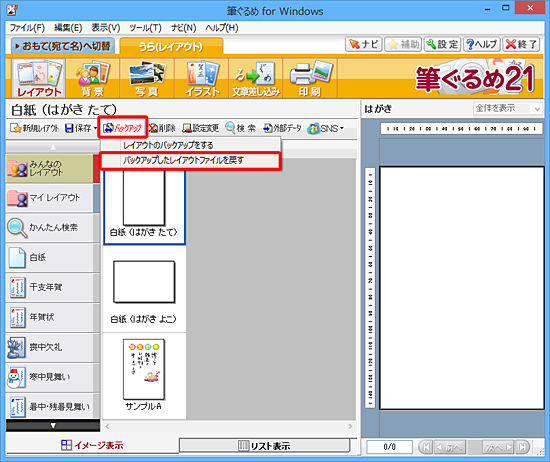The width and height of the screenshot is (550, 462).
Task: Switch to リスト表示 list view
Action: coord(265,446)
